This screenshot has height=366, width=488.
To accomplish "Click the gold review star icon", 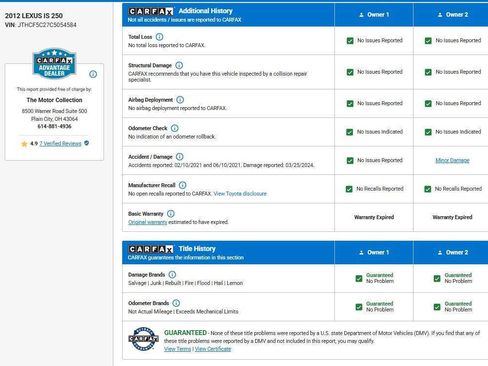I will point(24,144).
